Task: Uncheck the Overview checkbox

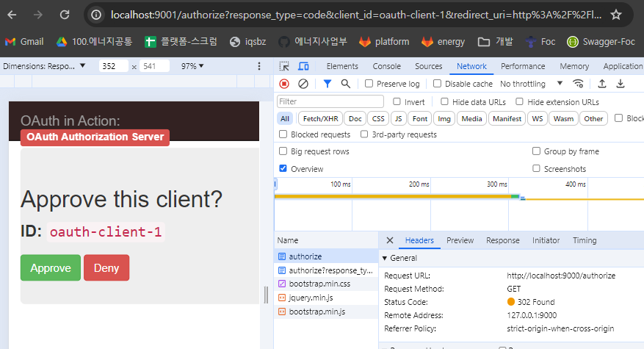Action: click(283, 168)
